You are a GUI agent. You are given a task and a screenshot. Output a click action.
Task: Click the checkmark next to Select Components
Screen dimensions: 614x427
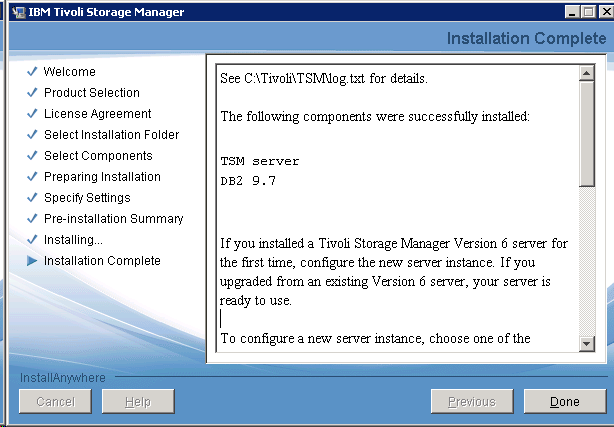(32, 156)
